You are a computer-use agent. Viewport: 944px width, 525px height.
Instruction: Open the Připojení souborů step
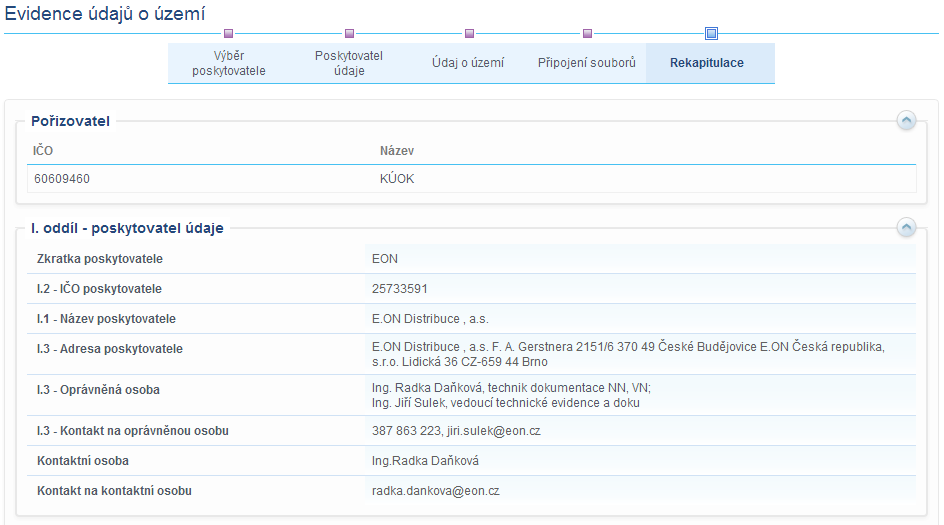[587, 63]
